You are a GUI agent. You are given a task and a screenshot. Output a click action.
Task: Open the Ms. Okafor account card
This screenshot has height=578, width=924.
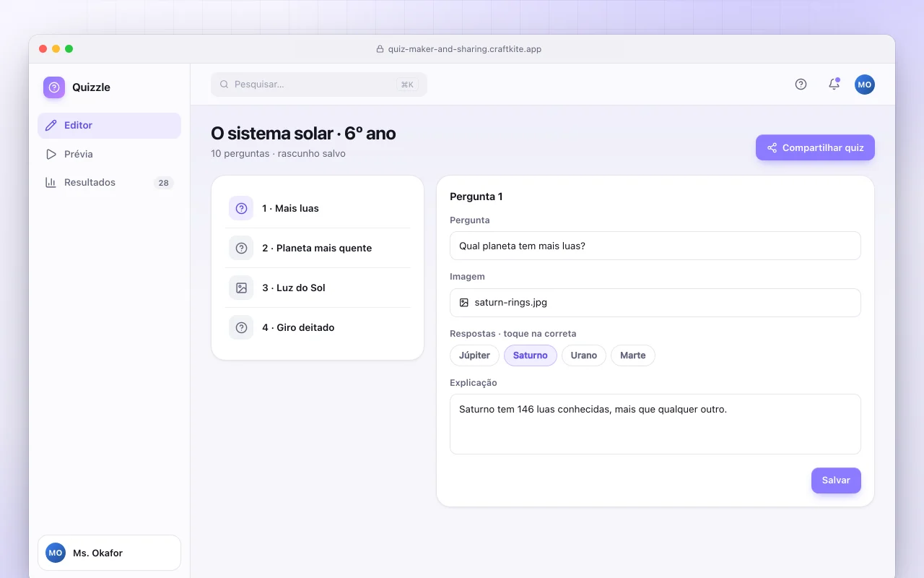109,553
